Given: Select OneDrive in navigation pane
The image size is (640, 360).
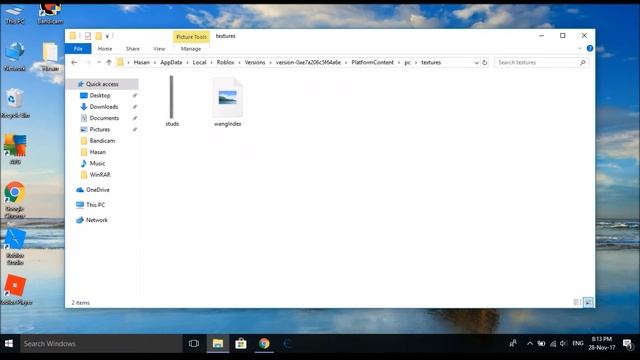Looking at the screenshot, I should [98, 190].
